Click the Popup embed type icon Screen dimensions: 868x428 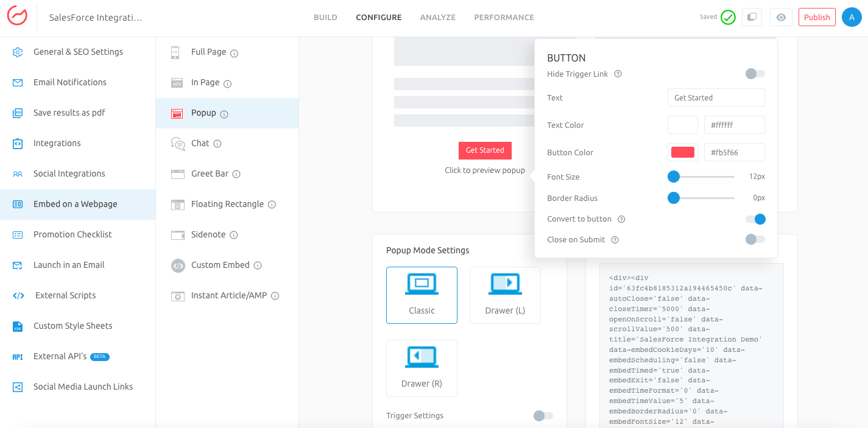[177, 113]
